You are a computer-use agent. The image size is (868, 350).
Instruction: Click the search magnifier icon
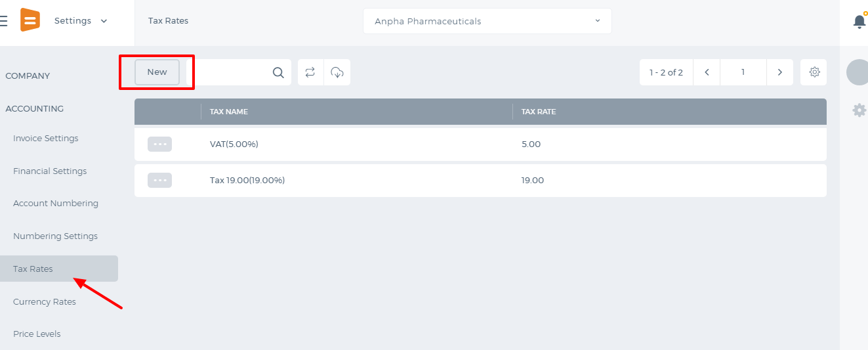coord(278,72)
